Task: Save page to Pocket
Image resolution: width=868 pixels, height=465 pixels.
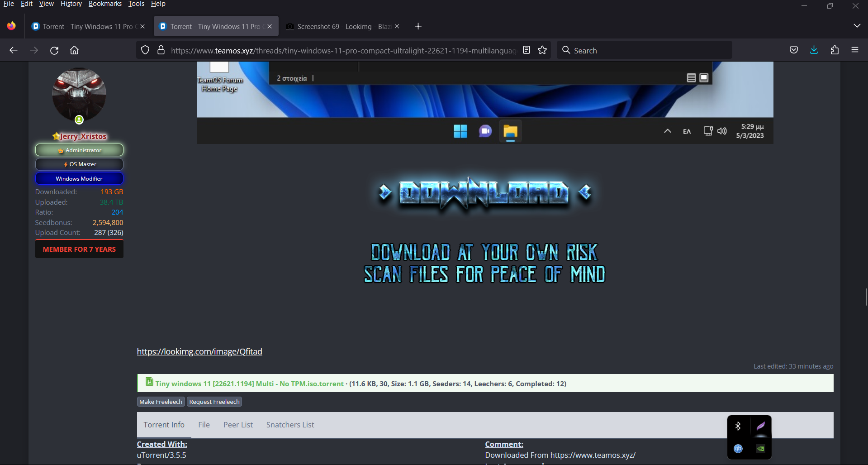Action: coord(794,50)
